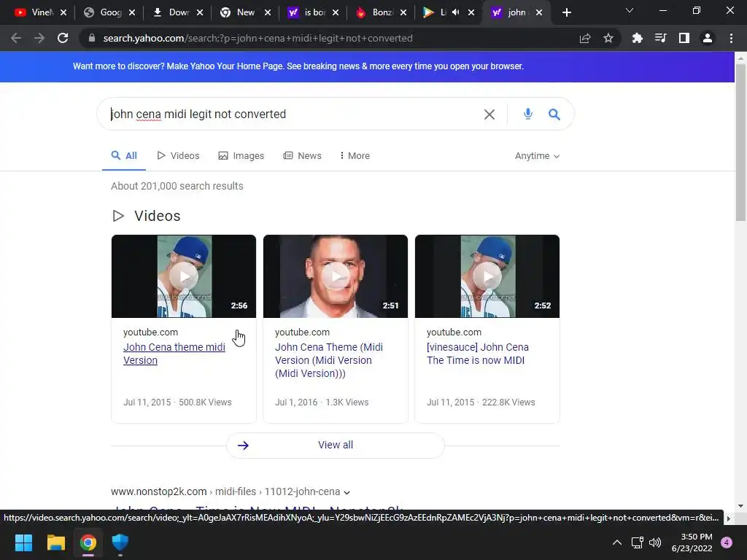Reload the Yahoo search page

[x=63, y=38]
